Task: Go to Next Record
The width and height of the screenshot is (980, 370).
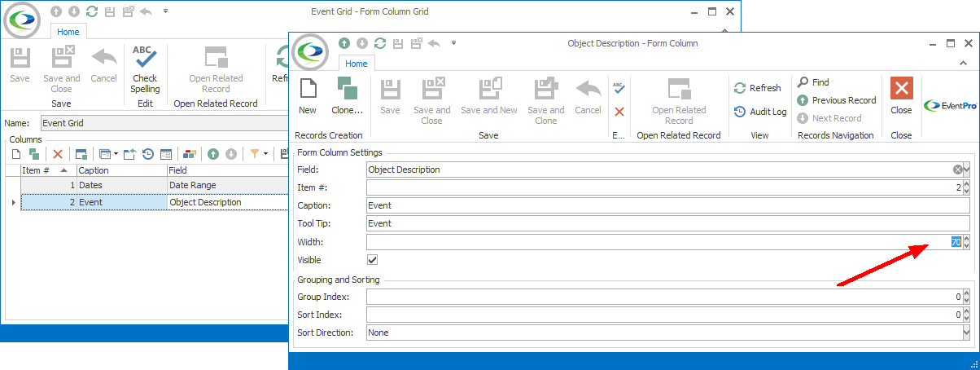Action: tap(829, 118)
